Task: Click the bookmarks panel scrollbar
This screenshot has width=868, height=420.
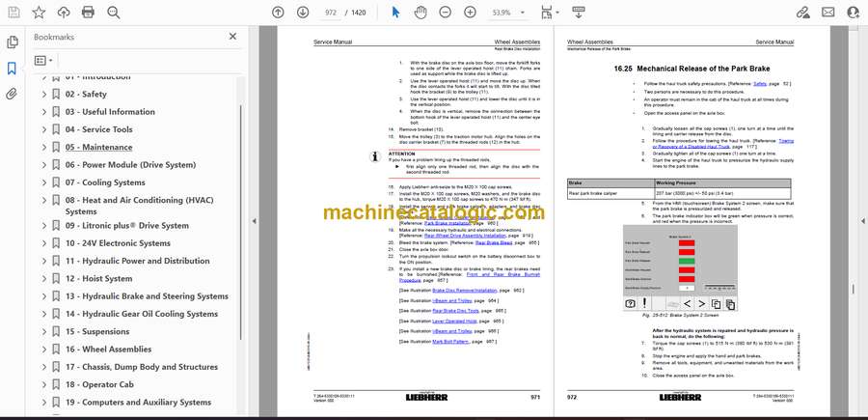Action: click(x=241, y=222)
